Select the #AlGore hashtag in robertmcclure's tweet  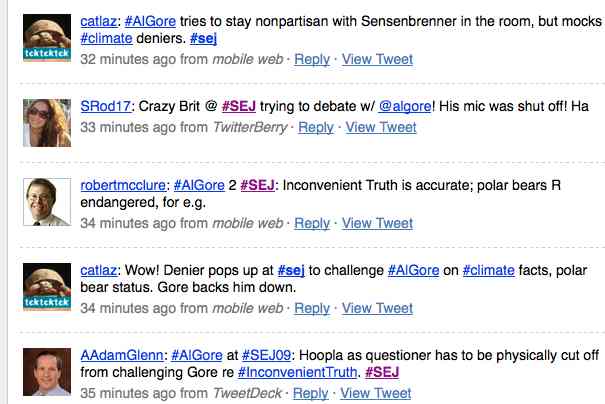(198, 185)
